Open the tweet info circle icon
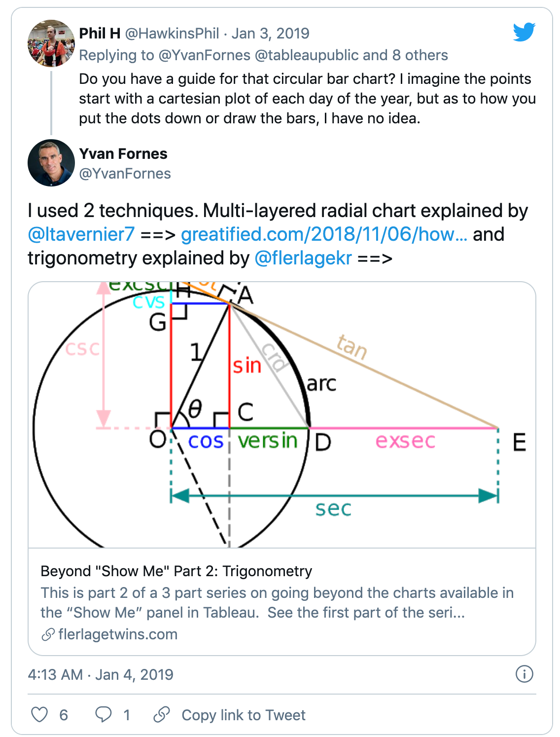The width and height of the screenshot is (560, 737). pyautogui.click(x=524, y=674)
